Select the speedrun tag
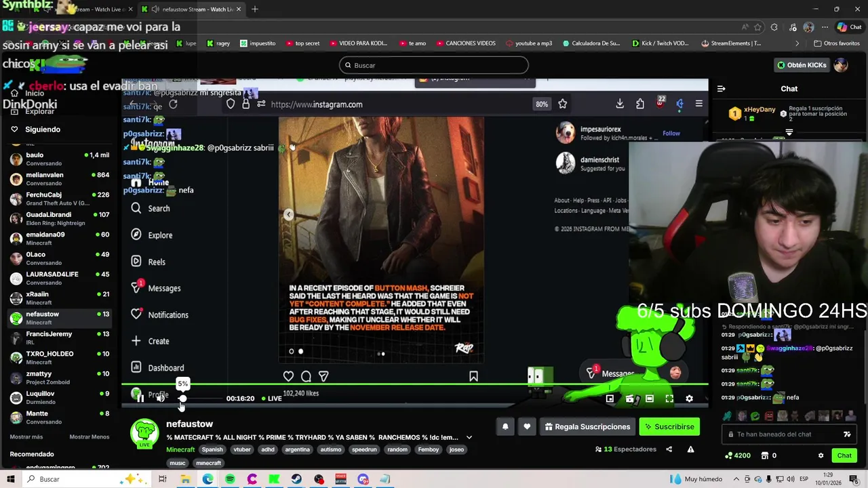This screenshot has height=488, width=868. point(364,449)
